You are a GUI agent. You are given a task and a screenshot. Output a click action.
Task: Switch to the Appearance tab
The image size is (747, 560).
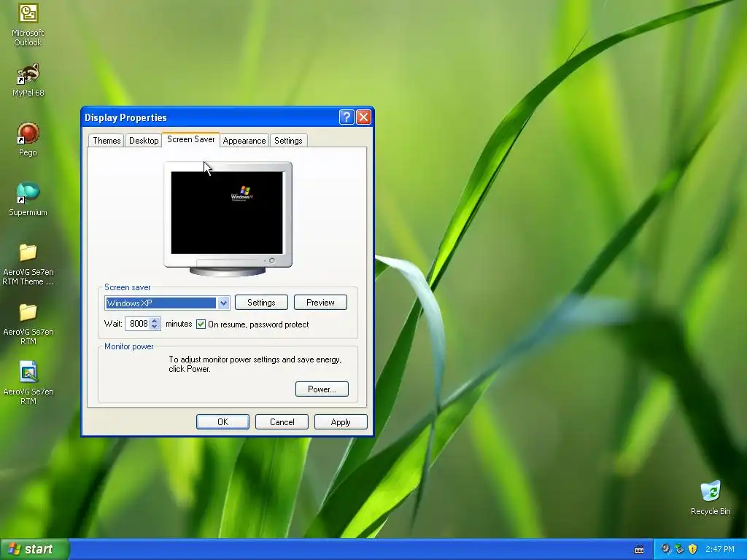[x=244, y=141]
